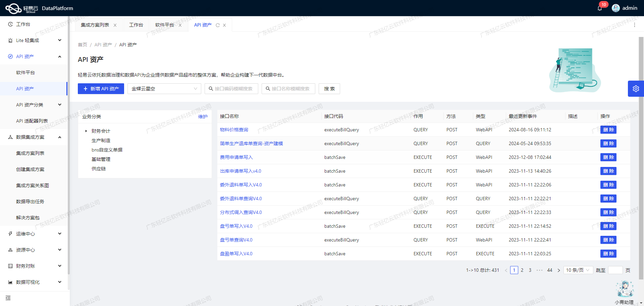Open the blue settings gear panel
This screenshot has height=306, width=644.
pyautogui.click(x=636, y=89)
